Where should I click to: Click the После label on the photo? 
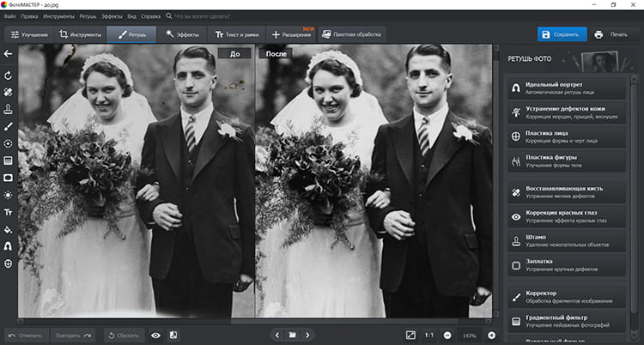276,54
